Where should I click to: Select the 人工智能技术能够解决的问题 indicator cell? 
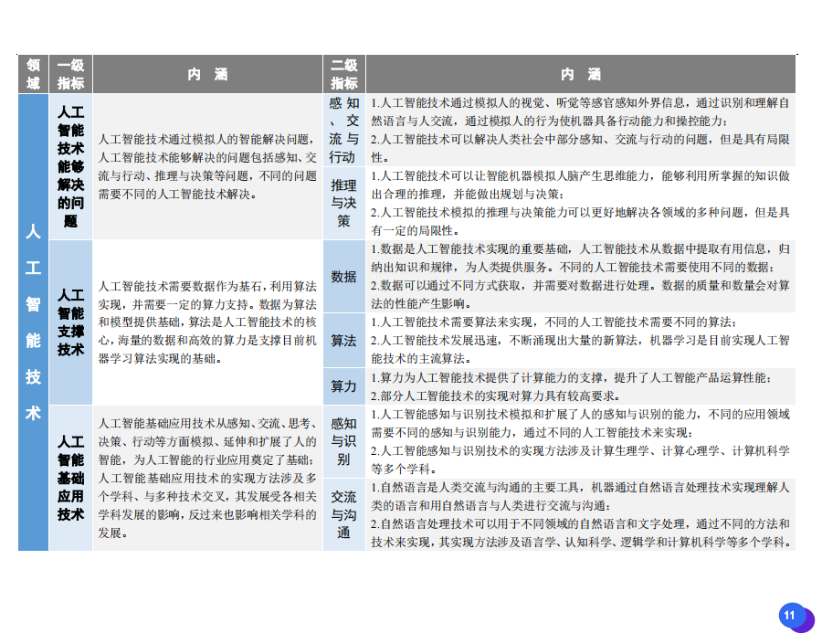70,166
